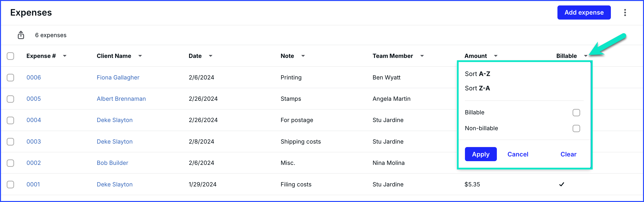The width and height of the screenshot is (644, 202).
Task: Click Clear in the filter popup
Action: coord(568,154)
